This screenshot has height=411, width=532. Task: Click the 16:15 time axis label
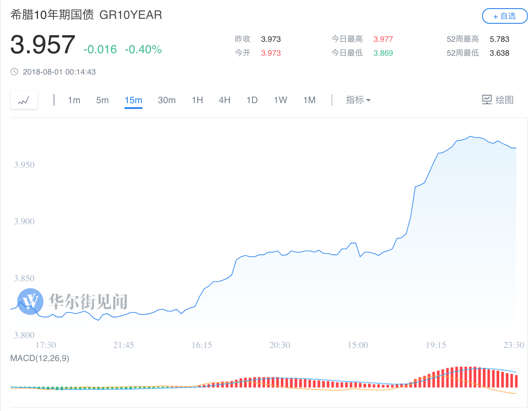tap(202, 345)
